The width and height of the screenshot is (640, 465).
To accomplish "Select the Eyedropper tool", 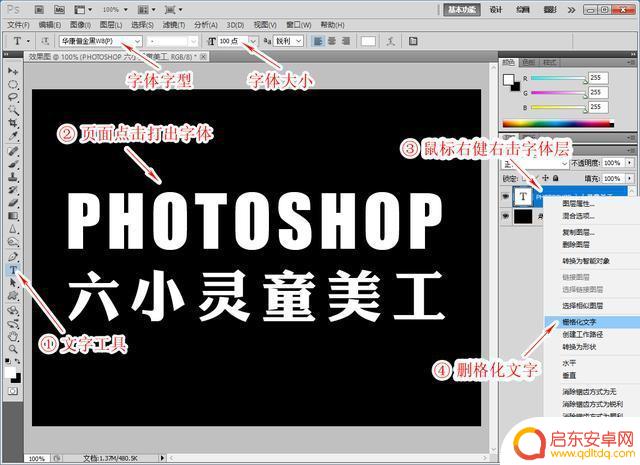I will [13, 136].
